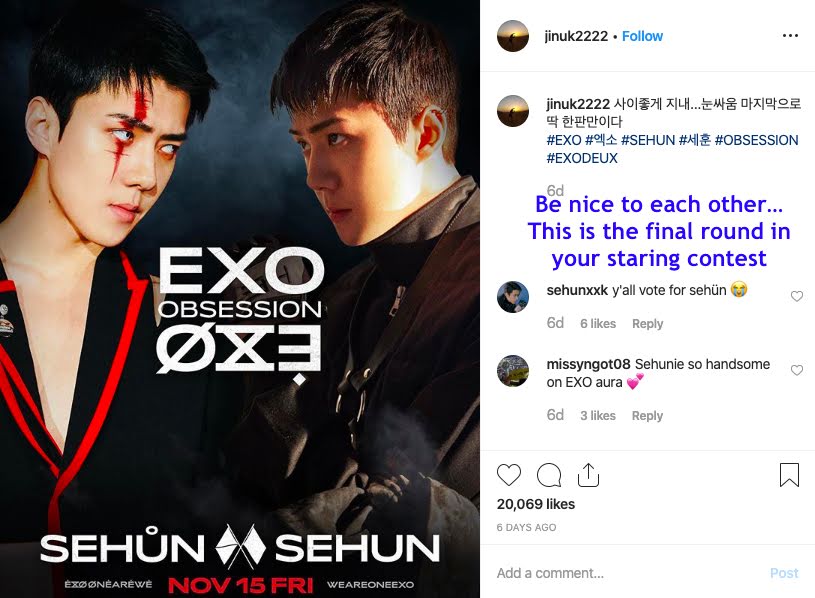Open the #OBSESSION hashtag
815x598 pixels.
756,140
